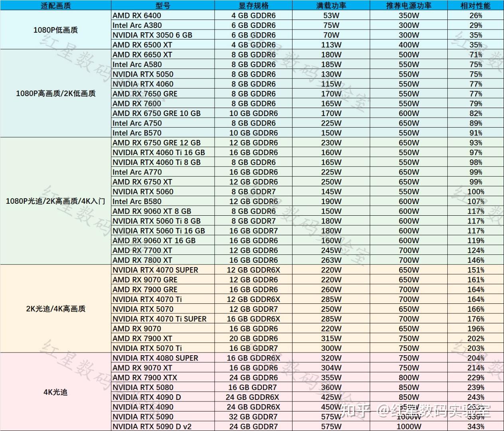This screenshot has height=431, width=504.
Task: Click the AMD RX 6750 GRE 10 GB cell
Action: (163, 113)
